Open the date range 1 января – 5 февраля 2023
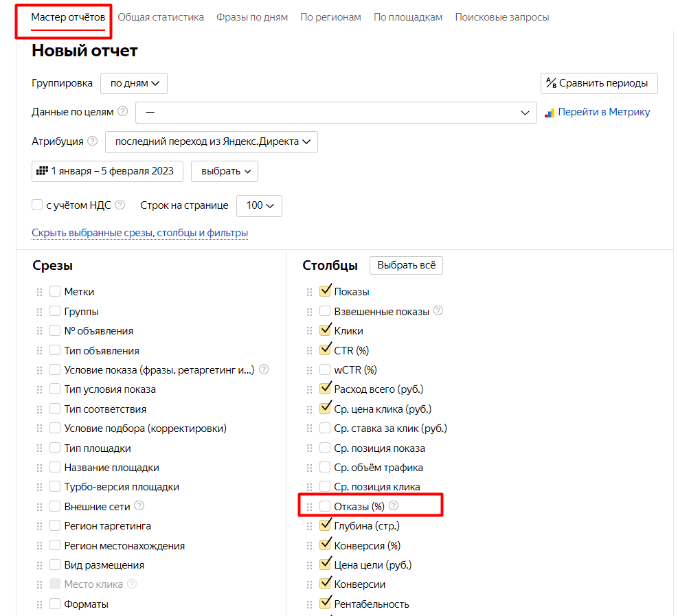This screenshot has width=678, height=616. pos(107,171)
